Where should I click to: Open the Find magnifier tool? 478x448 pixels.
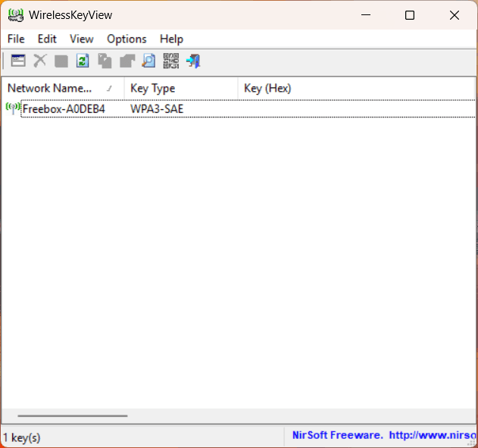coord(148,61)
